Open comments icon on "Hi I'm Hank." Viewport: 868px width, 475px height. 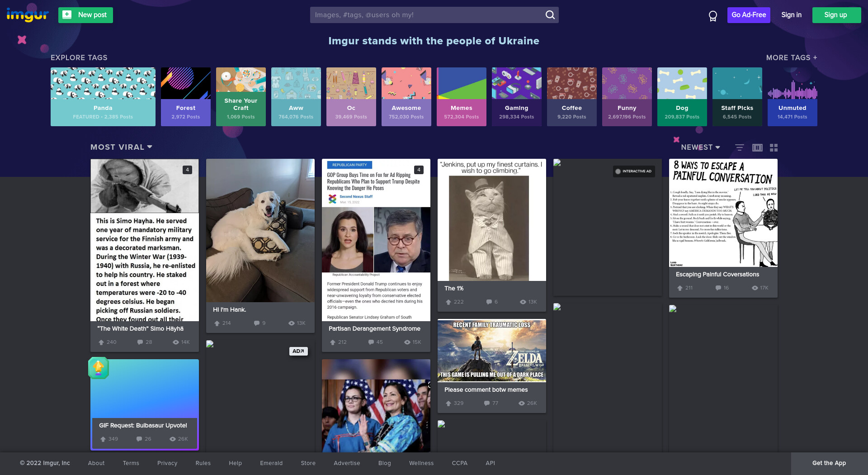point(257,323)
